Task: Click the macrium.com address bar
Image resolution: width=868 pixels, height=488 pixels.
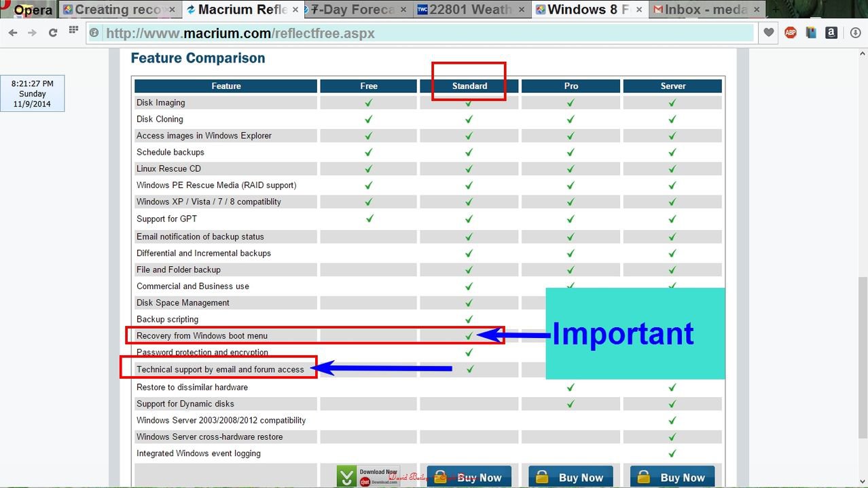Action: 421,33
